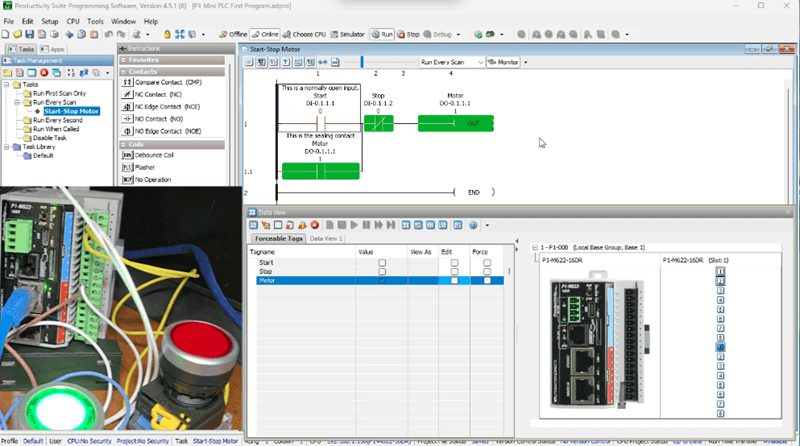Click the red delete icon in Task Management
The height and width of the screenshot is (446, 800).
click(x=44, y=73)
